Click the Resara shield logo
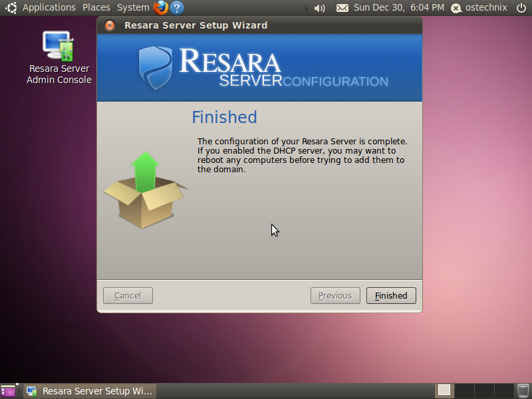 [156, 68]
